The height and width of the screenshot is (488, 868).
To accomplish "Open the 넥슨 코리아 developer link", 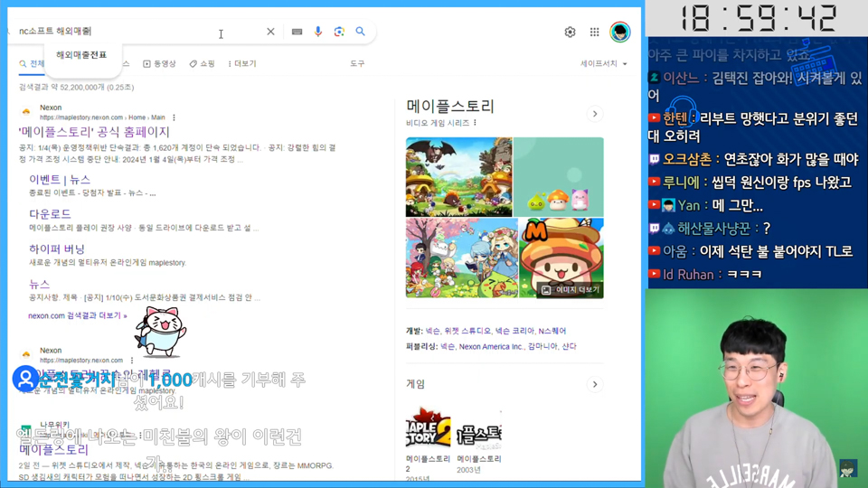I will [x=514, y=331].
